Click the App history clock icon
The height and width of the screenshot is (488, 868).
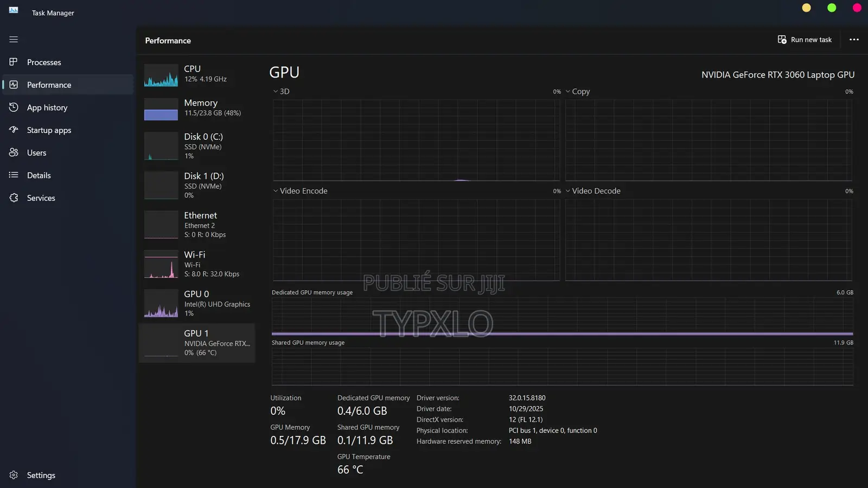(14, 107)
